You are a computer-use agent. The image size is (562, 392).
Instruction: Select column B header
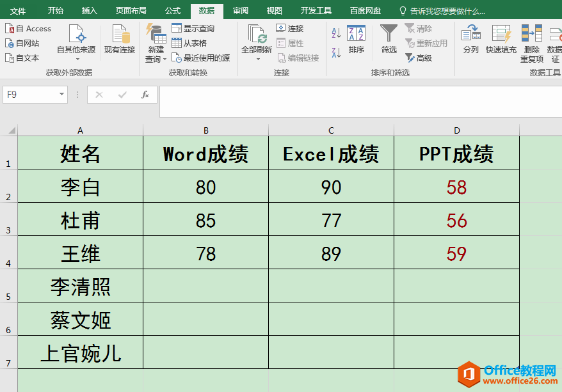coord(205,130)
